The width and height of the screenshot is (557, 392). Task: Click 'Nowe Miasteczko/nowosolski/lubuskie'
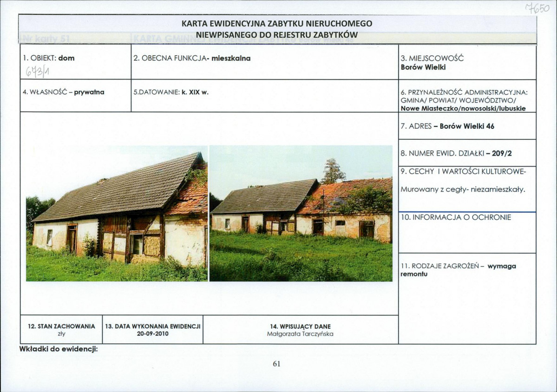point(463,108)
